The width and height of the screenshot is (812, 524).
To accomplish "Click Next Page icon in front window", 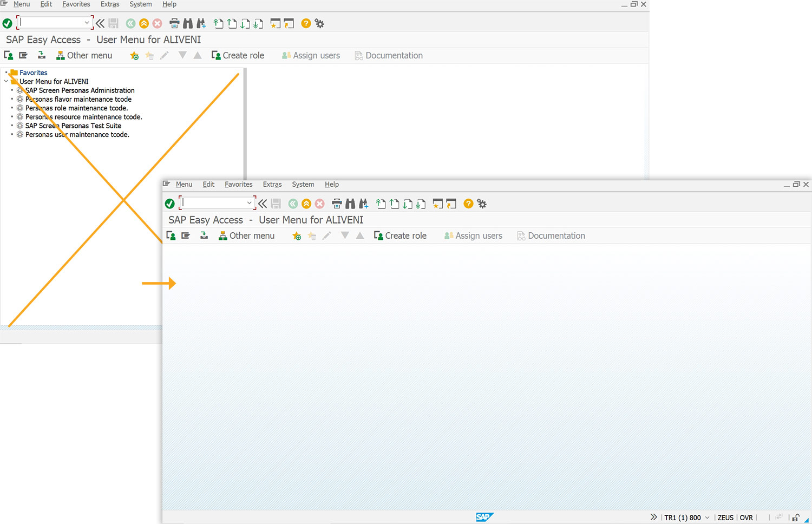I will pos(408,204).
